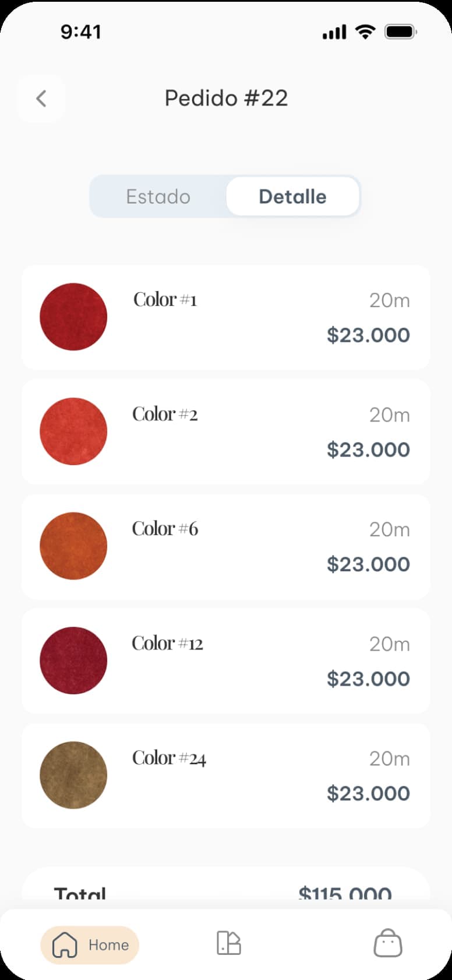
Task: Choose the brown Color #24 swatch
Action: click(x=73, y=775)
